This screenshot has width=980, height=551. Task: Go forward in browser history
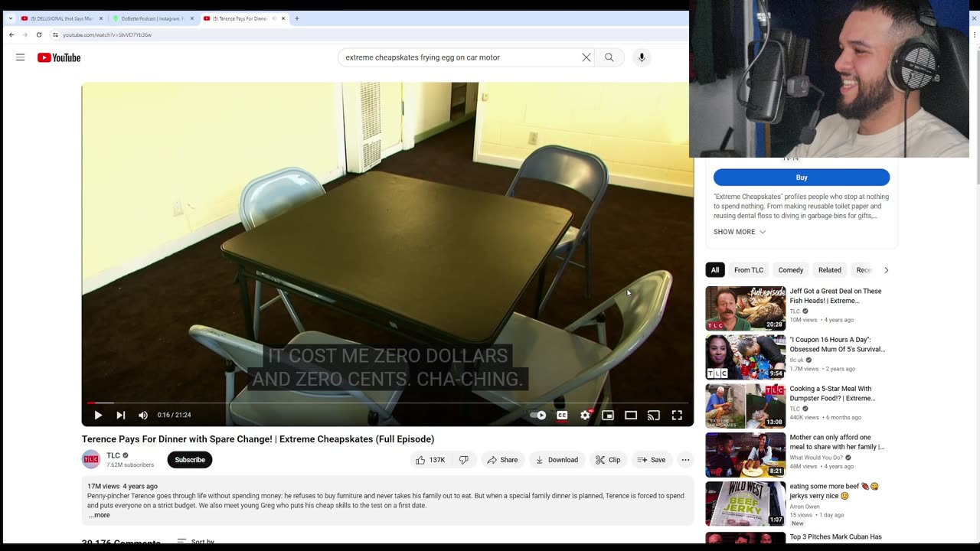[25, 34]
